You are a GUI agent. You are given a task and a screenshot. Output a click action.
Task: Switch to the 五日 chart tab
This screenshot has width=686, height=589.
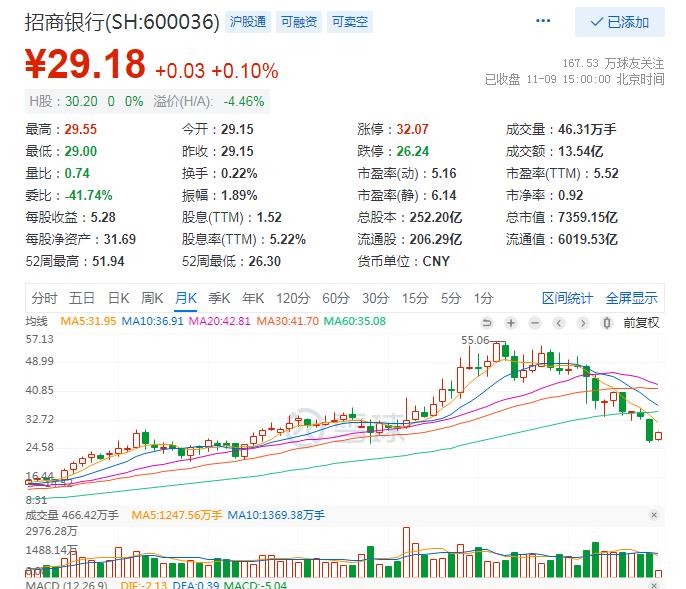click(82, 298)
